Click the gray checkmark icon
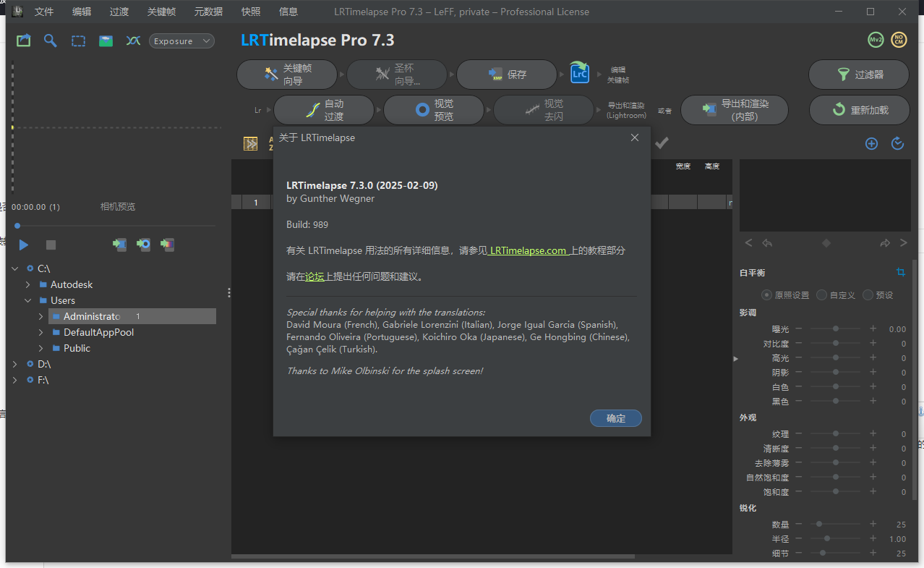 [662, 143]
